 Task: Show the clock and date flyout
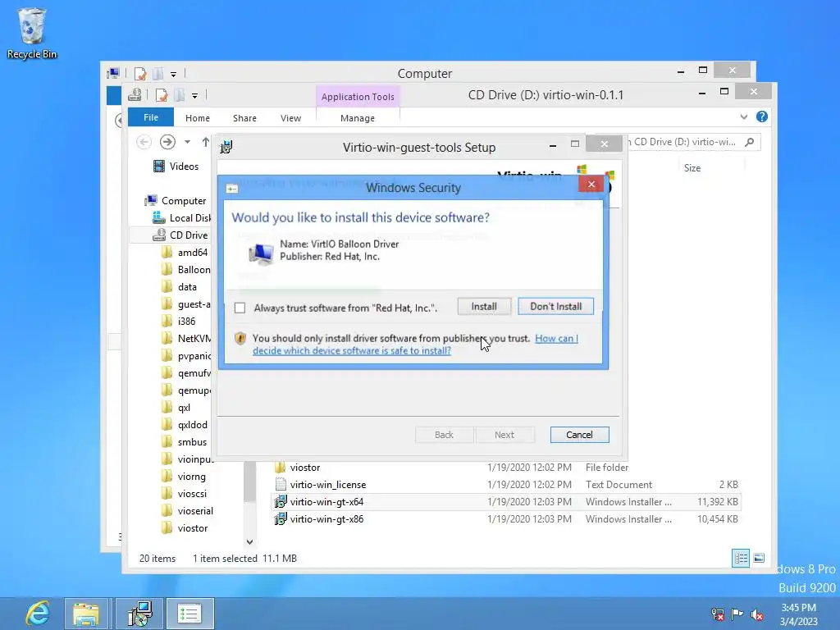pyautogui.click(x=798, y=614)
